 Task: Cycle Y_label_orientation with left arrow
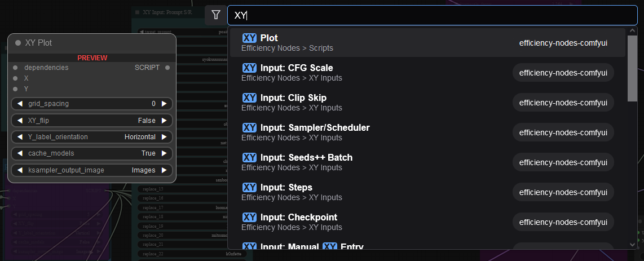coord(20,136)
